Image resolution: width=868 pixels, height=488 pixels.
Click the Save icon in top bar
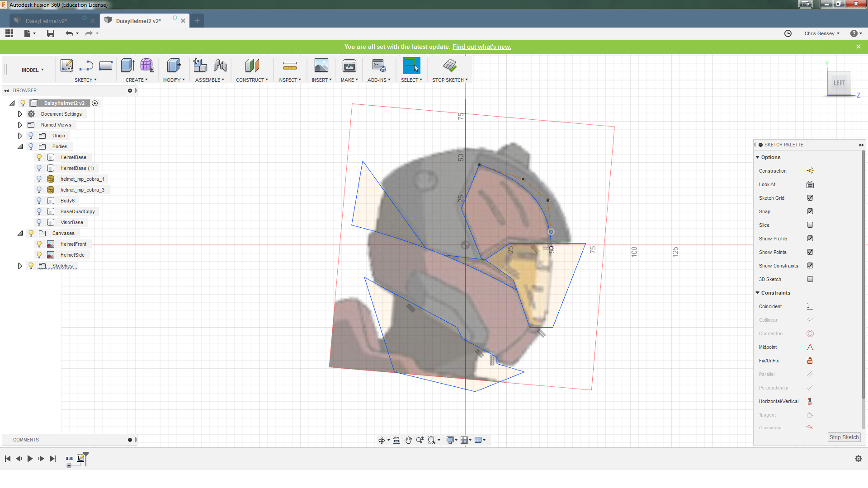(51, 33)
